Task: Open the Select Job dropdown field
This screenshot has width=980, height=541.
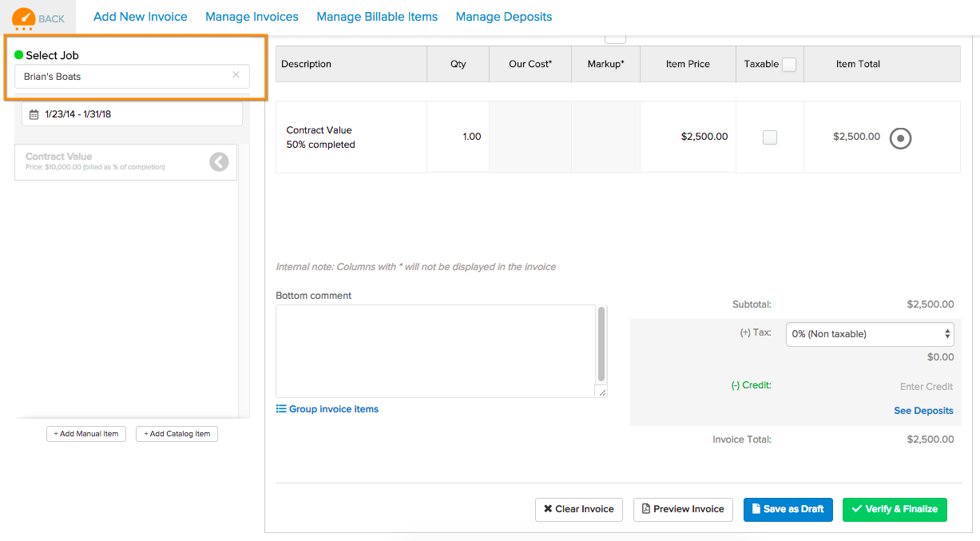Action: coord(132,77)
